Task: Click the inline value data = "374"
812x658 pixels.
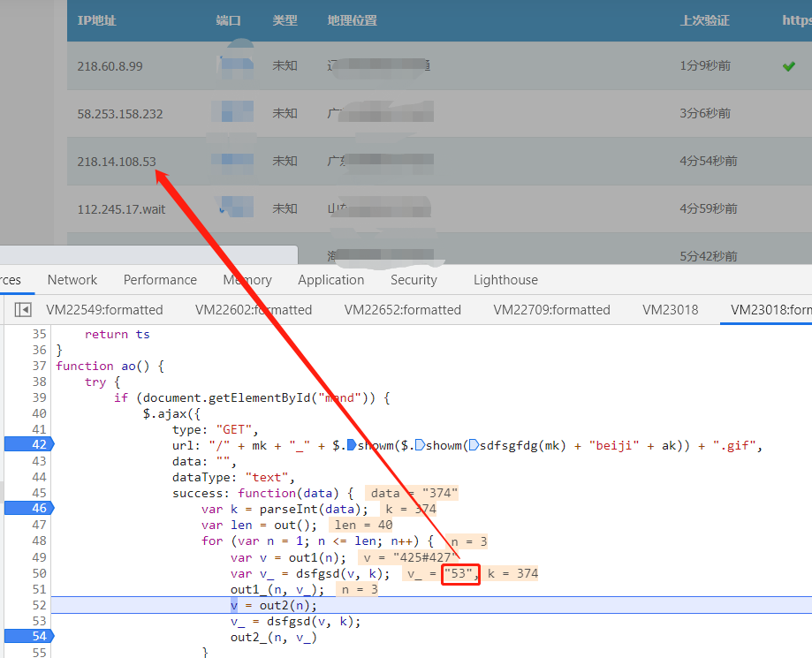Action: tap(414, 494)
